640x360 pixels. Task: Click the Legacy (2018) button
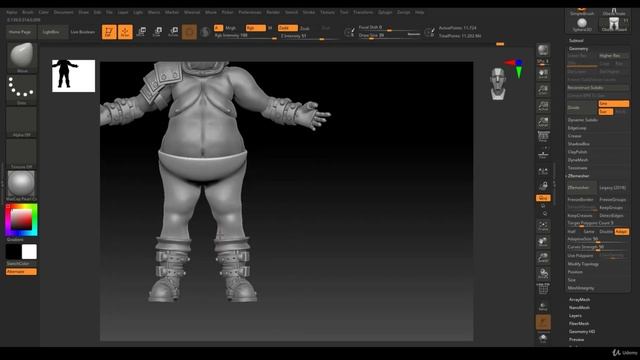point(613,188)
